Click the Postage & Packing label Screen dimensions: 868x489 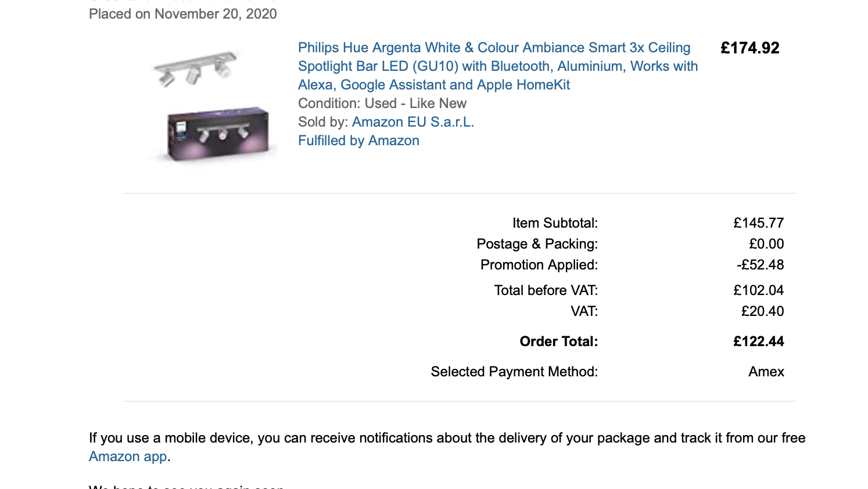click(x=537, y=244)
